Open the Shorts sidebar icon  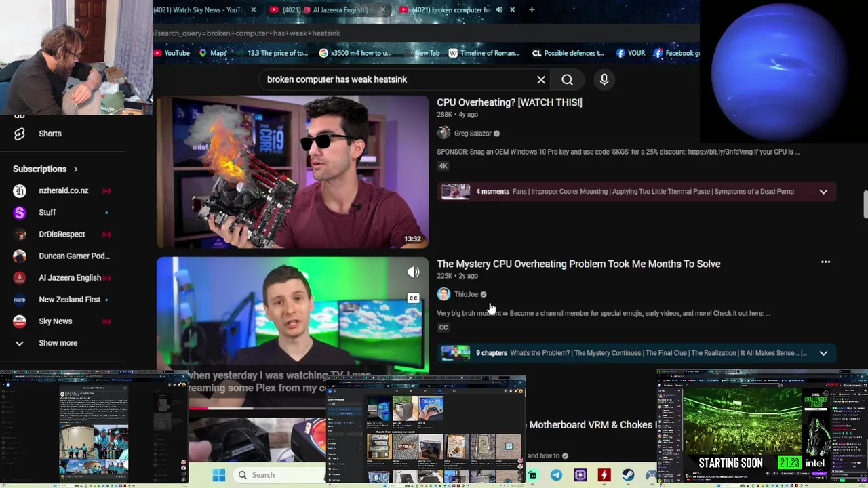[x=20, y=134]
